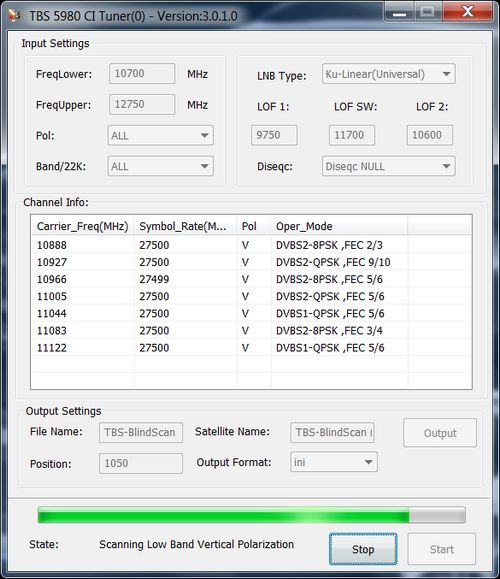Click DVBS2-8PSK ,FEC 5/6 cell
Viewport: 500px width, 579px height.
coord(329,279)
